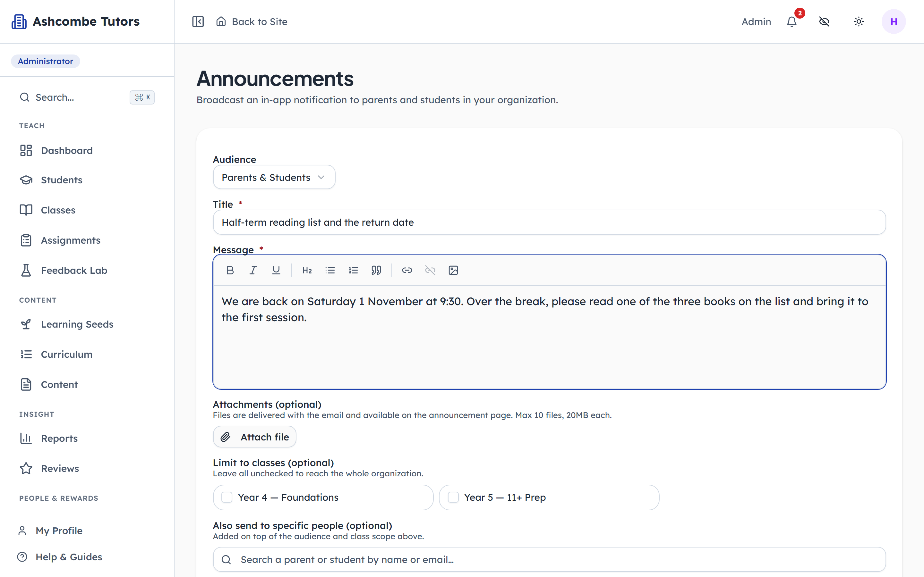Insert image into message
Image resolution: width=924 pixels, height=577 pixels.
(453, 270)
